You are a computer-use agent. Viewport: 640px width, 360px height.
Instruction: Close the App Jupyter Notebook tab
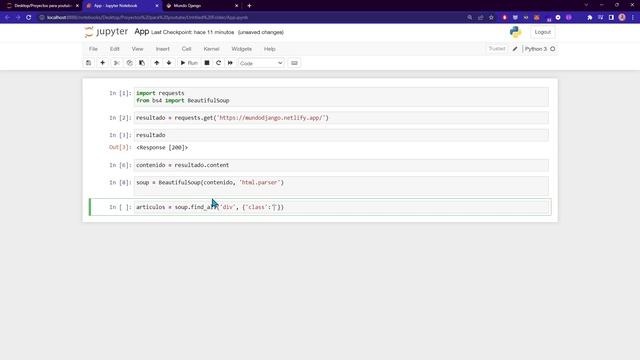(x=157, y=6)
